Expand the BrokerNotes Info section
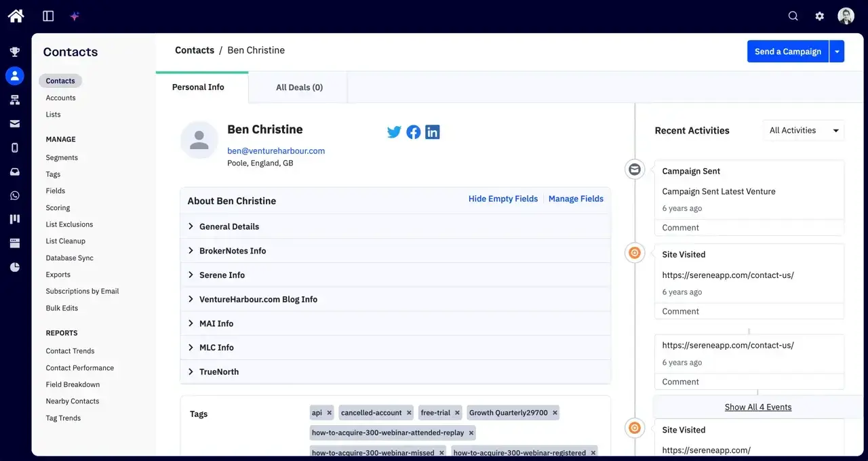Viewport: 868px width, 461px height. click(x=395, y=251)
